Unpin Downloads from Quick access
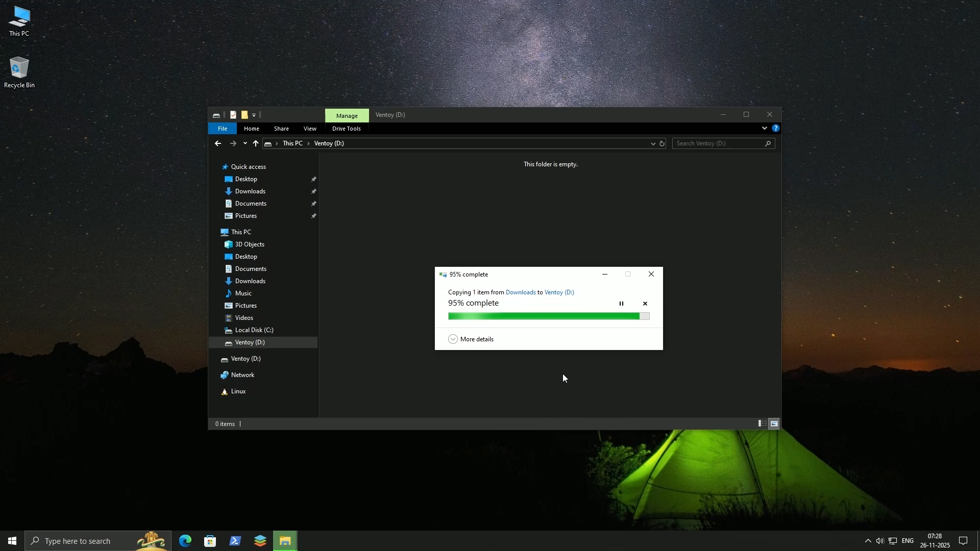The image size is (980, 551). click(313, 191)
